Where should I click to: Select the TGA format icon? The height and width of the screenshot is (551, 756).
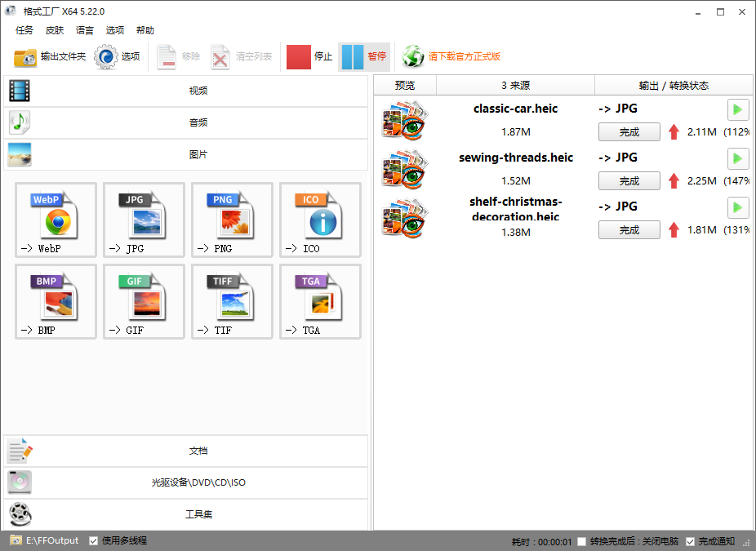pyautogui.click(x=321, y=301)
